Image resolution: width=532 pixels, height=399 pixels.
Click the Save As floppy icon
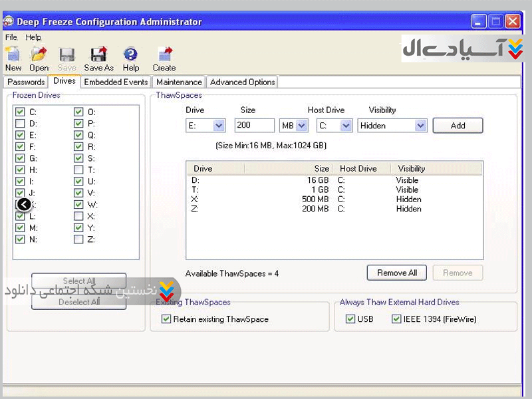(98, 55)
